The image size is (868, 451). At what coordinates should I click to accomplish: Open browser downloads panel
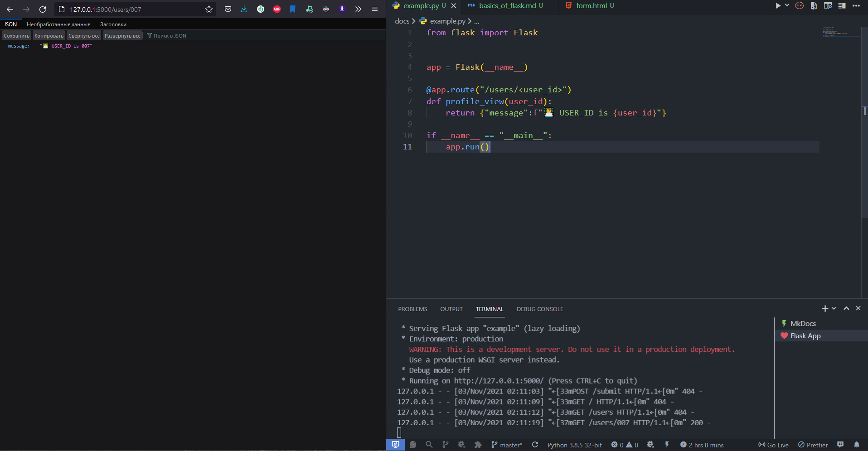[244, 9]
